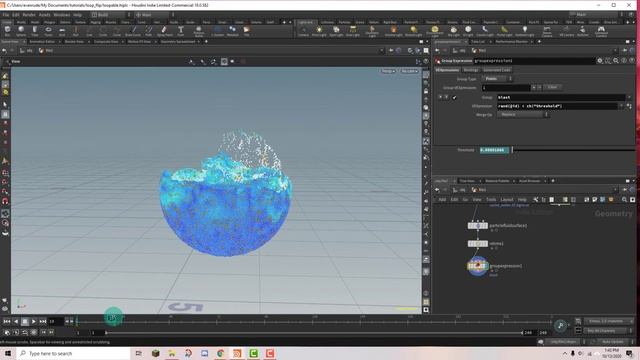Open the Group Type dropdown
The width and height of the screenshot is (640, 360).
pyautogui.click(x=498, y=79)
